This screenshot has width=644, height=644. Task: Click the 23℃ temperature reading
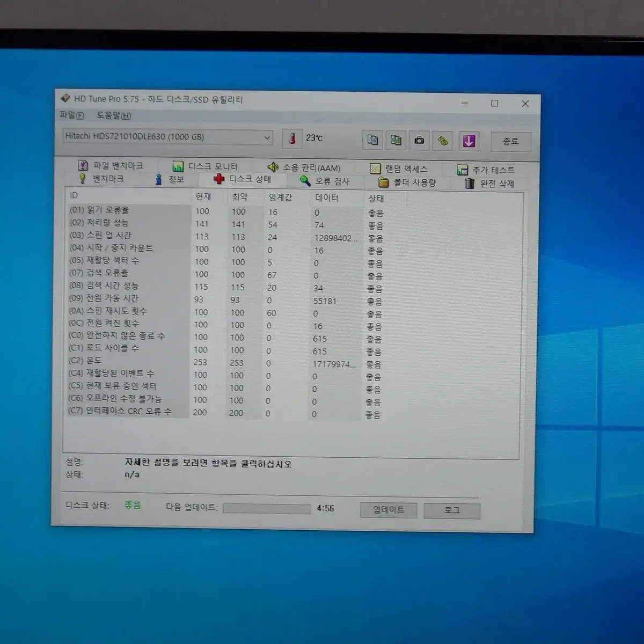coord(314,138)
